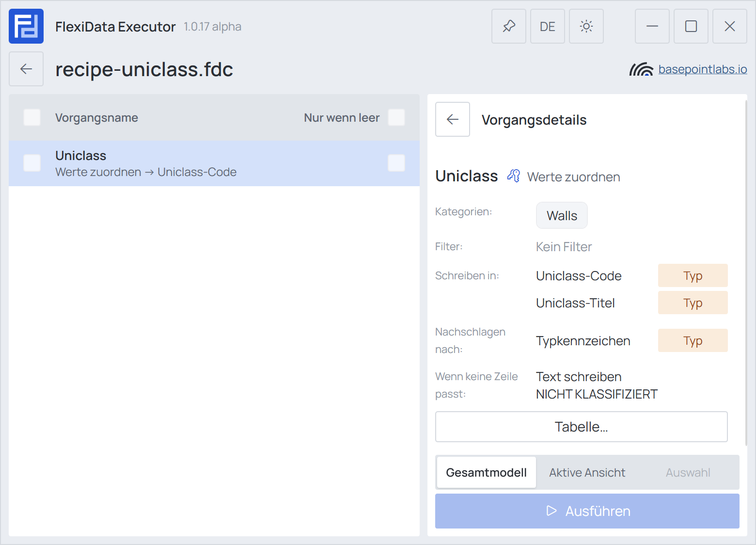
Task: Close the FlexiData Executor window
Action: [730, 26]
